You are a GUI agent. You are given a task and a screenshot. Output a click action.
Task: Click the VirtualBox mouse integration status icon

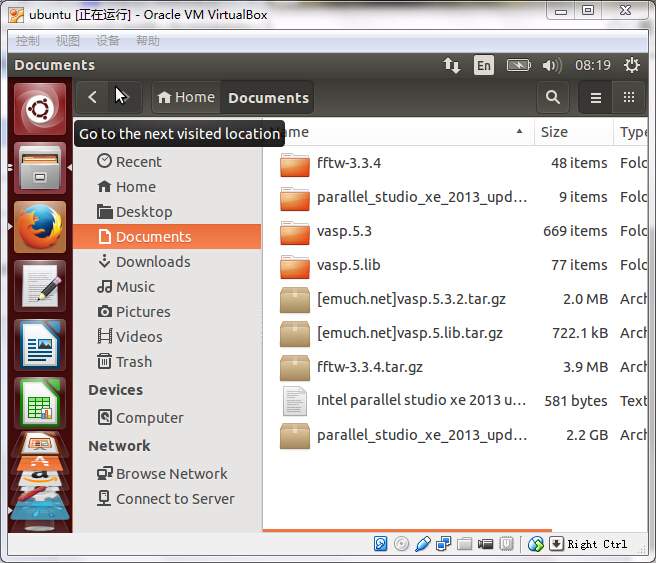coord(536,544)
